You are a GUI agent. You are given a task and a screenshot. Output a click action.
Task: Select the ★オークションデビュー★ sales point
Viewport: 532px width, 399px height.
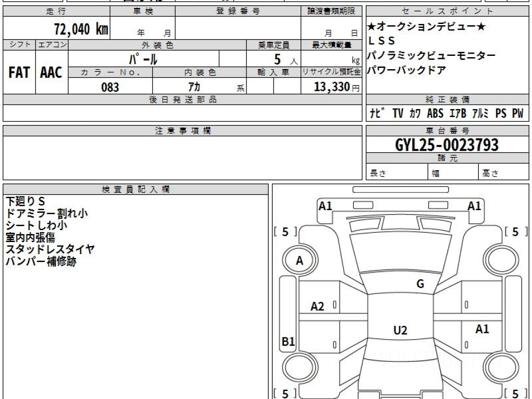pos(426,27)
